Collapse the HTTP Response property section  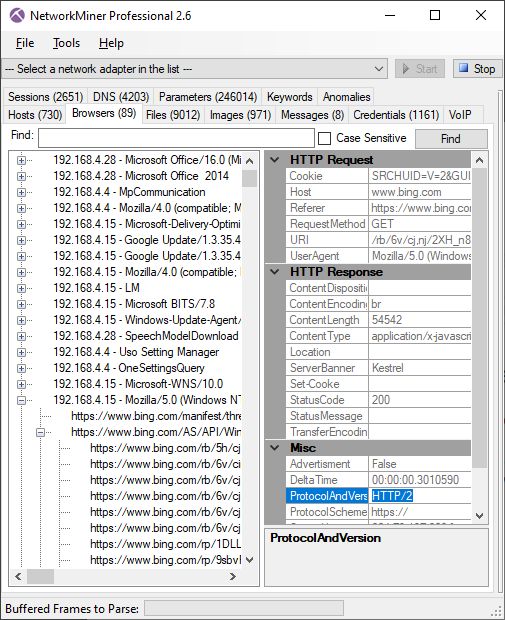tap(275, 272)
